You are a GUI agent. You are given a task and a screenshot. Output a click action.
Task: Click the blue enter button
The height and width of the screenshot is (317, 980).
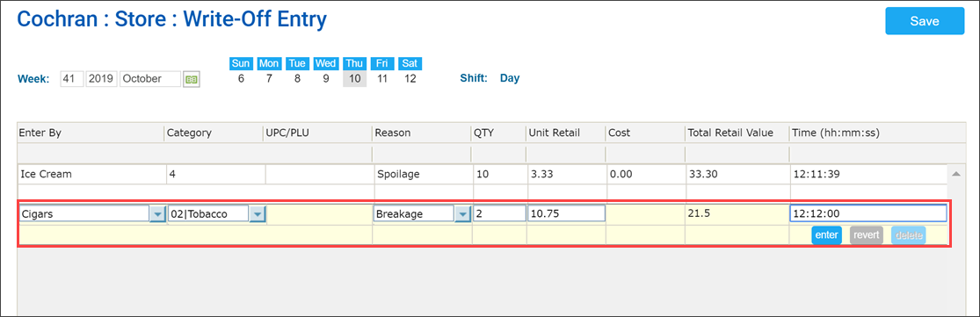click(x=827, y=235)
